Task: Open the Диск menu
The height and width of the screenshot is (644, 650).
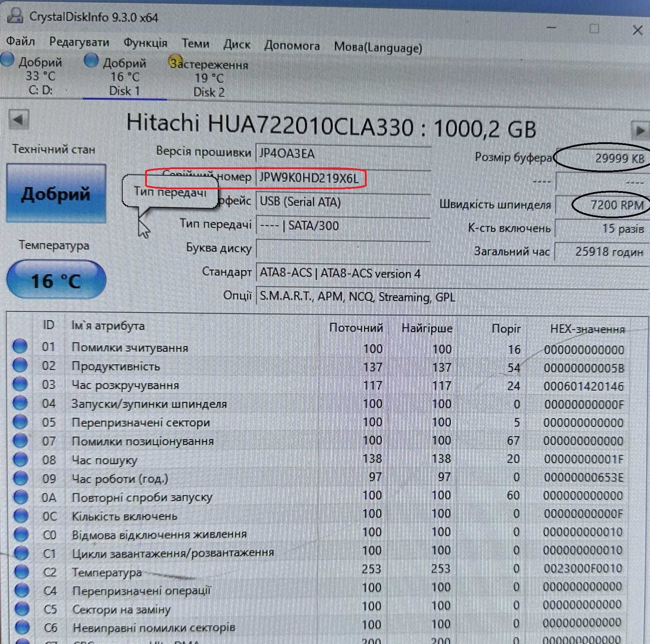Action: 237,45
